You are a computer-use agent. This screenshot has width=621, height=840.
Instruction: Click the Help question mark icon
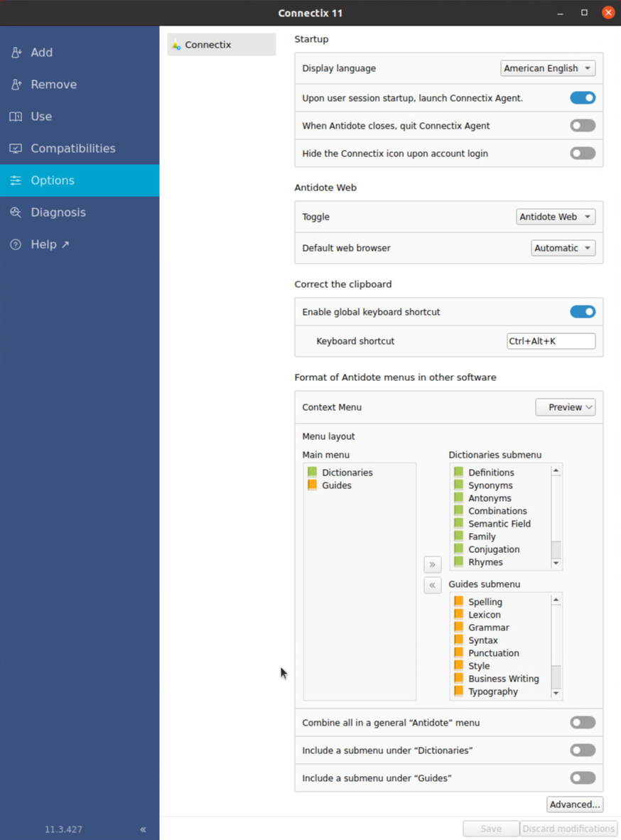(x=16, y=244)
